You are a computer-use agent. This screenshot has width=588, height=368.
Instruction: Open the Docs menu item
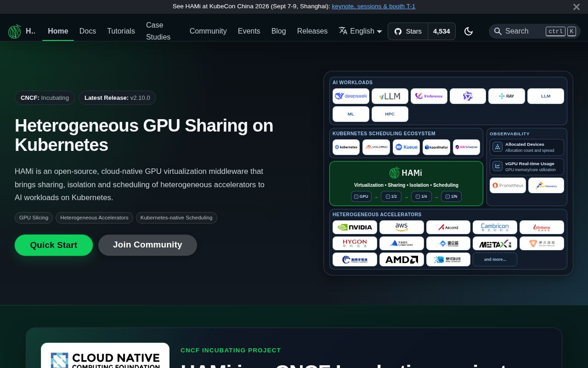(x=88, y=31)
